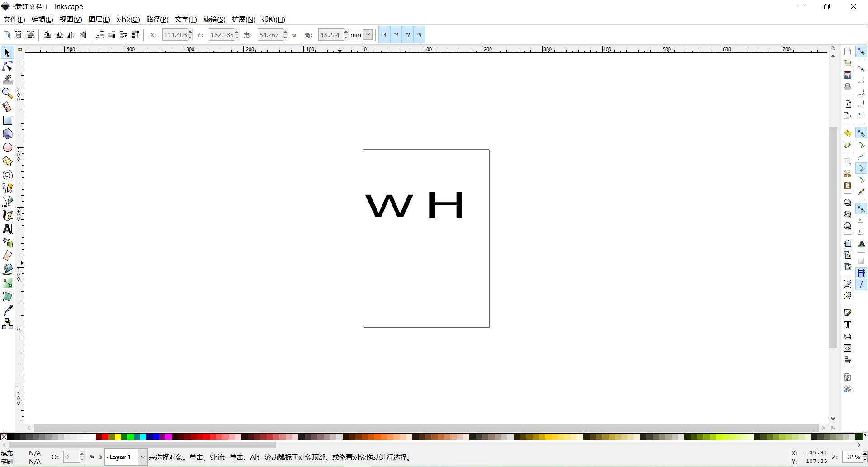Toggle the width/height ratio lock

tap(295, 35)
